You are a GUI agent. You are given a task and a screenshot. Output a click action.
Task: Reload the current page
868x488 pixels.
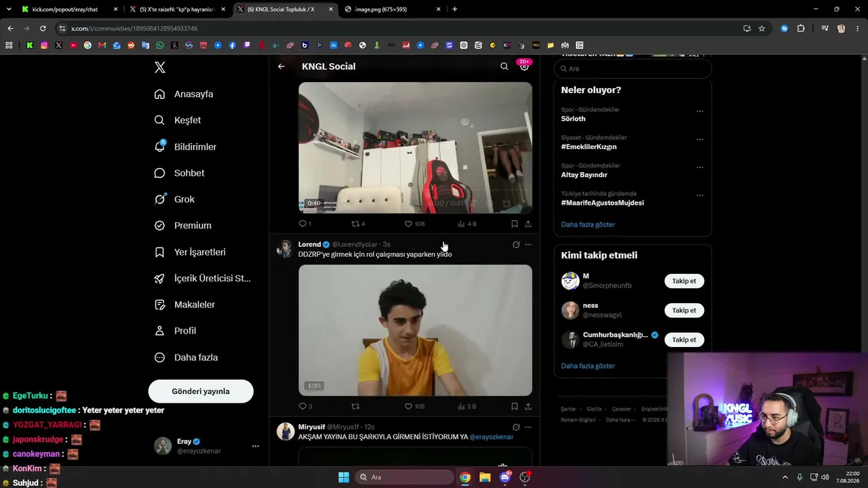click(x=43, y=28)
